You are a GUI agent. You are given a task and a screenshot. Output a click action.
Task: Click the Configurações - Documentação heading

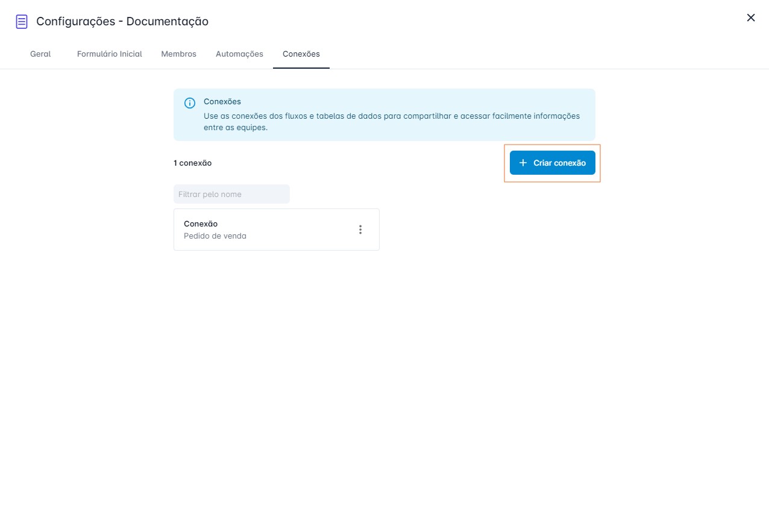tap(122, 22)
